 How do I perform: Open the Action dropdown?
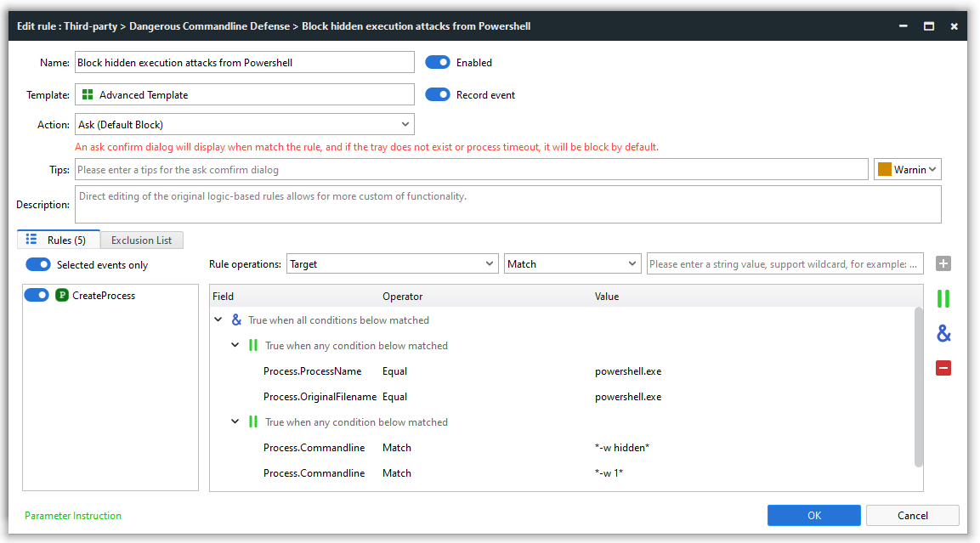(245, 125)
